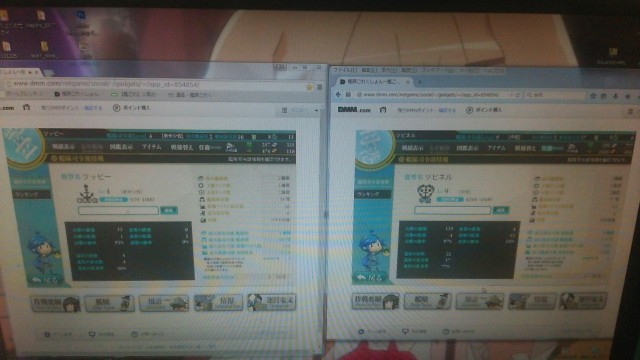Click DMM home icon in left window
This screenshot has width=640, height=360.
pos(27,107)
